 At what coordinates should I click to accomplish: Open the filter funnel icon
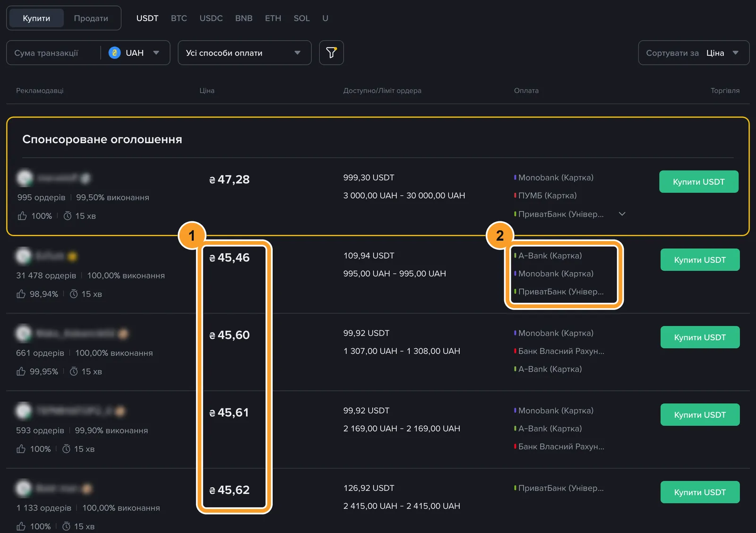coord(331,52)
